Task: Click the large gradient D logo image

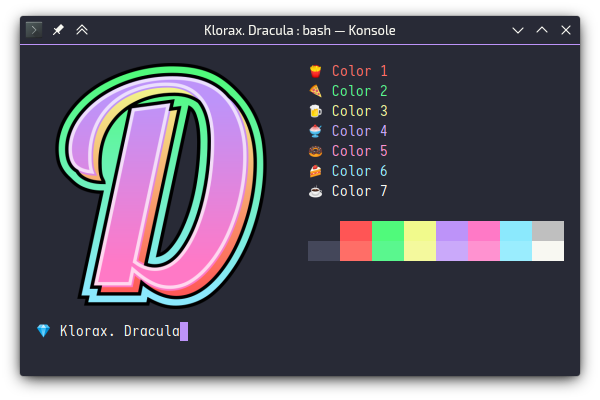Action: [x=161, y=186]
